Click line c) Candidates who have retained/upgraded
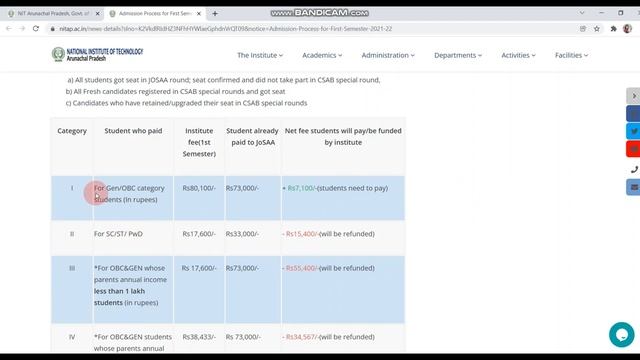The image size is (640, 360). tap(186, 103)
